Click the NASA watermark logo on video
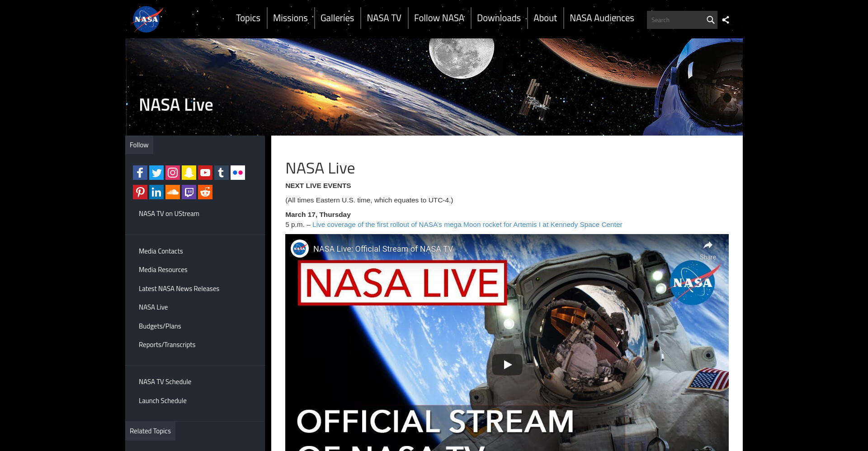Screen dimensions: 868x451 tap(693, 283)
